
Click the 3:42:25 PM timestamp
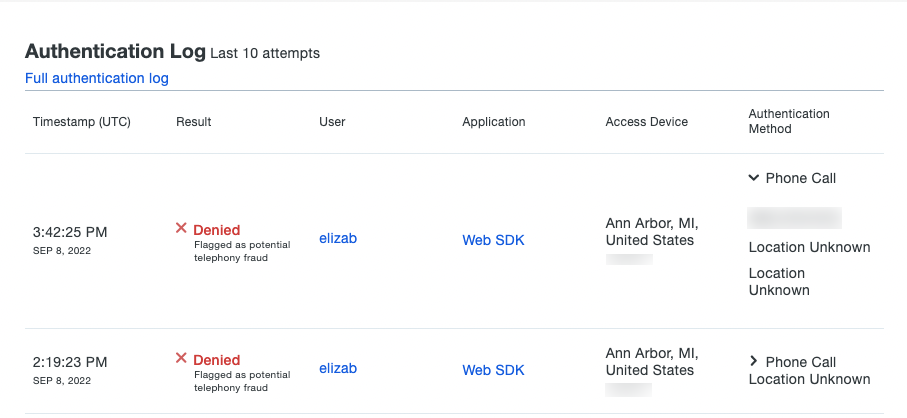(x=70, y=232)
